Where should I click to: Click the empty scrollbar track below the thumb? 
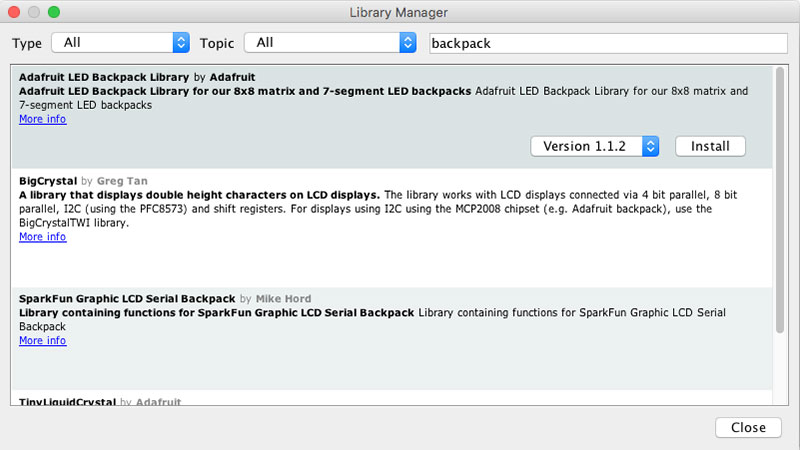click(779, 380)
